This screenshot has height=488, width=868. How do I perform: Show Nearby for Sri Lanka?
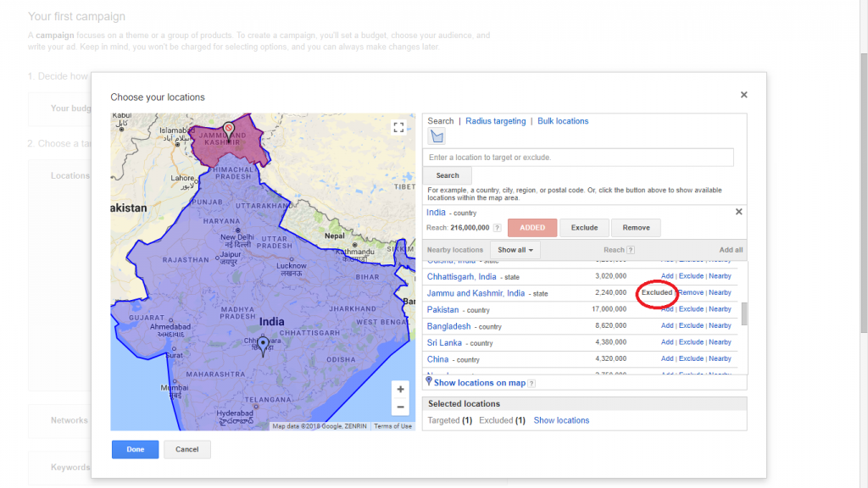click(720, 342)
